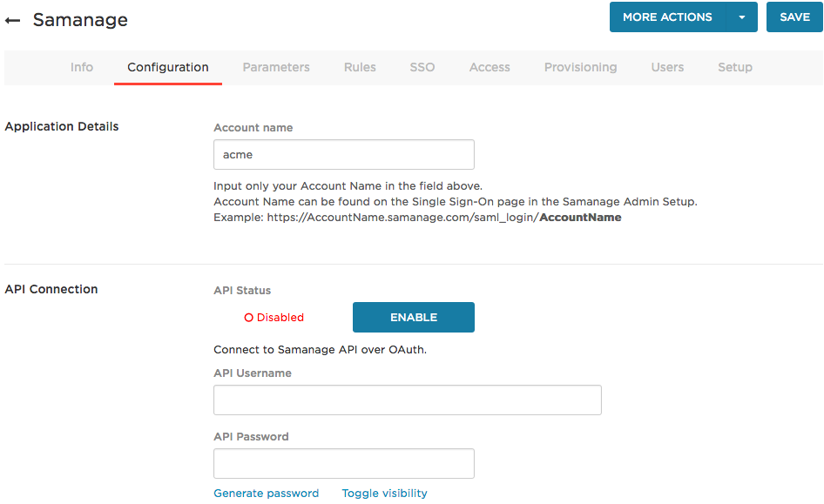Switch to the Info tab
Screen dimensions: 824x504
coord(81,67)
